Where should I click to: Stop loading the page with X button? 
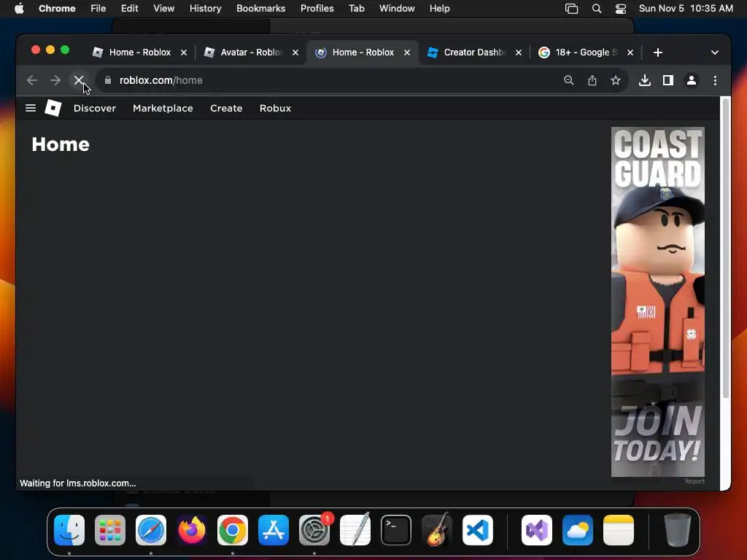79,80
